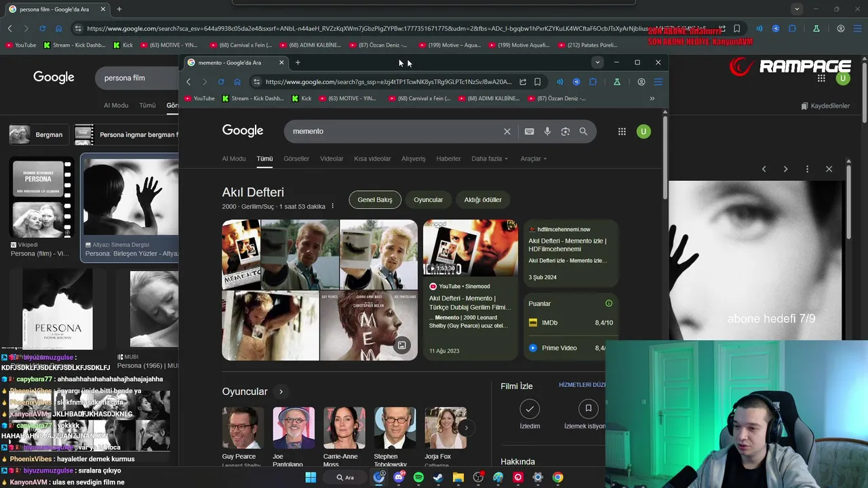Show hidden bookmarks overflow chevron
The image size is (868, 488).
652,98
